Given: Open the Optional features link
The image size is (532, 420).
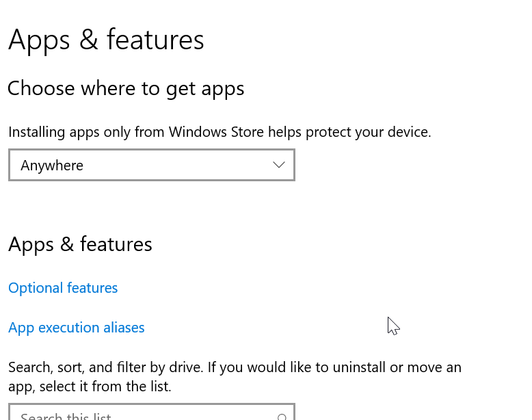Looking at the screenshot, I should click(x=63, y=288).
